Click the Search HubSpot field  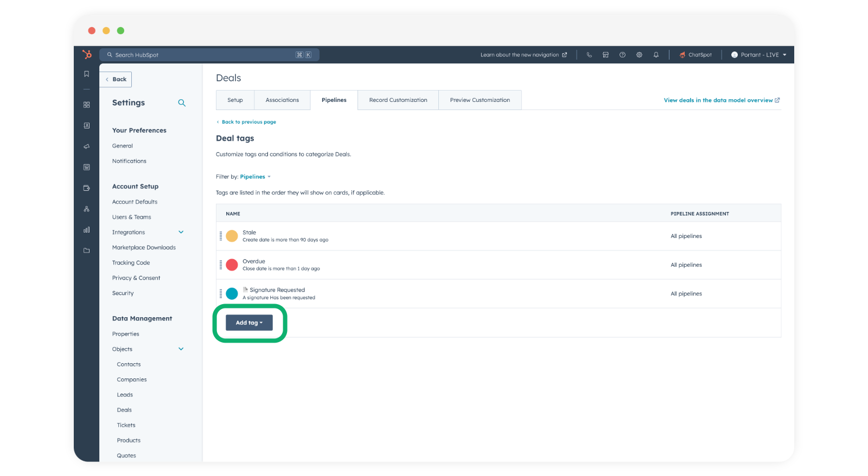point(209,55)
